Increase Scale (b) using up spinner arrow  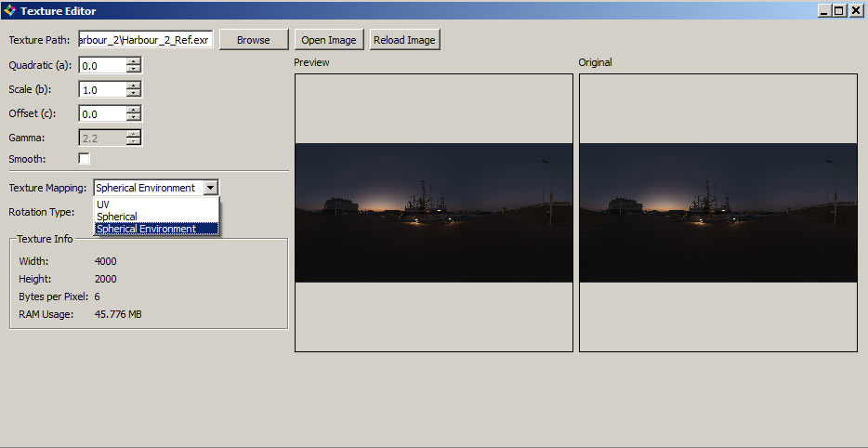pyautogui.click(x=134, y=86)
